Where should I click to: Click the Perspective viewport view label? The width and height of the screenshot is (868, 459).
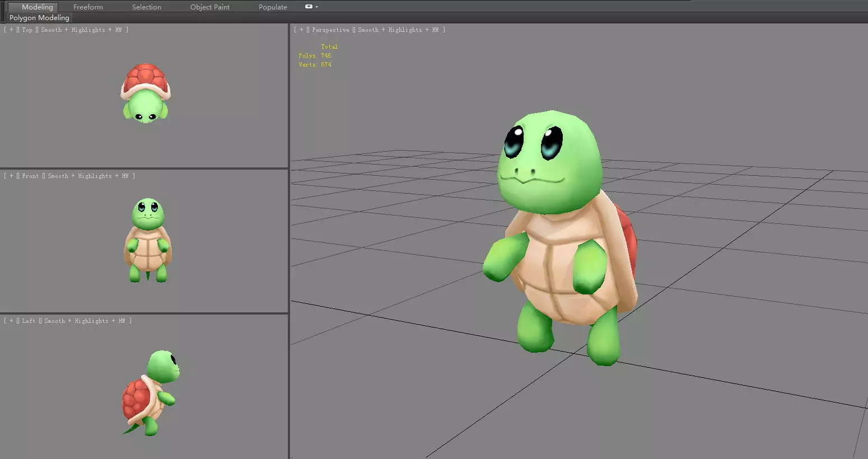pos(330,30)
